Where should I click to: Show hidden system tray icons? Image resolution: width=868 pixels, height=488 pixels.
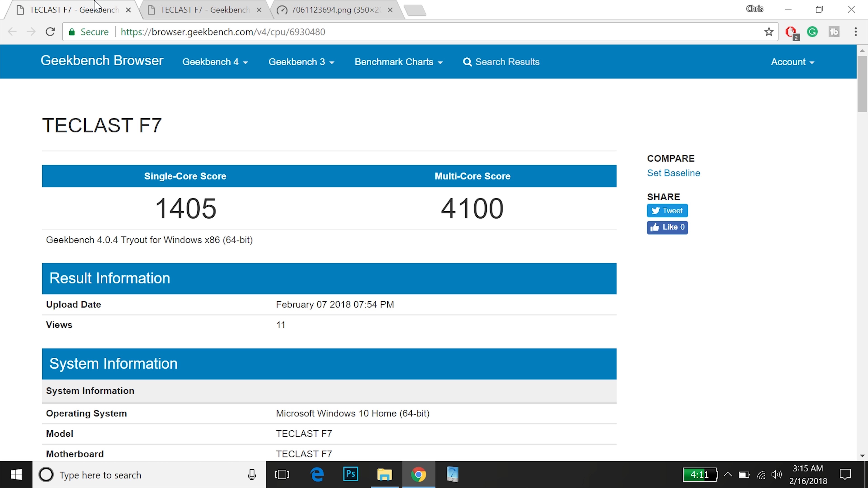click(x=728, y=474)
